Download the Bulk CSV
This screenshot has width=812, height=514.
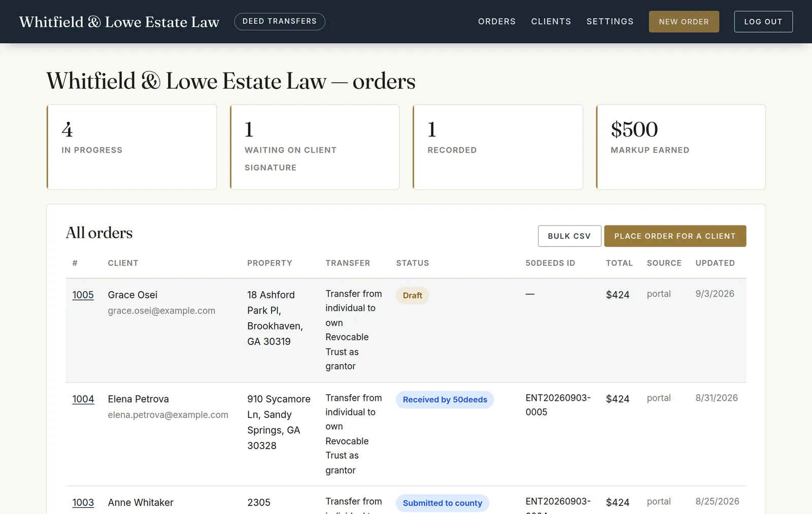point(569,236)
